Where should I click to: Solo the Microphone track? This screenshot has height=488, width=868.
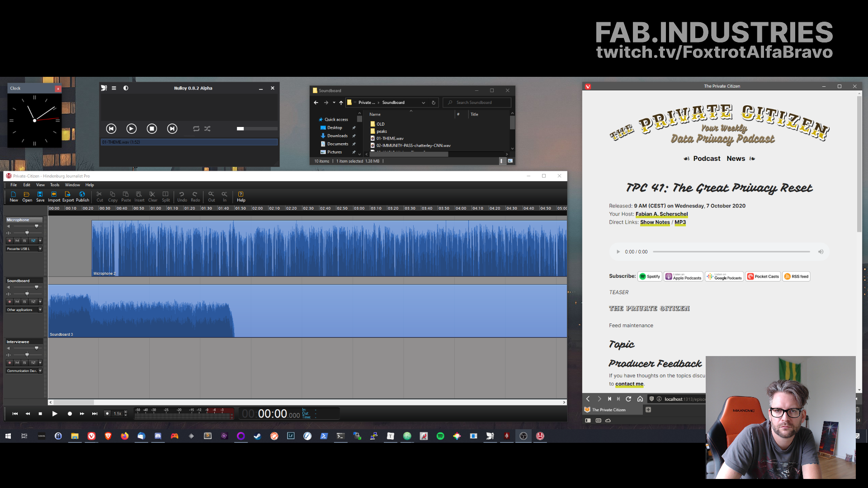(x=25, y=241)
